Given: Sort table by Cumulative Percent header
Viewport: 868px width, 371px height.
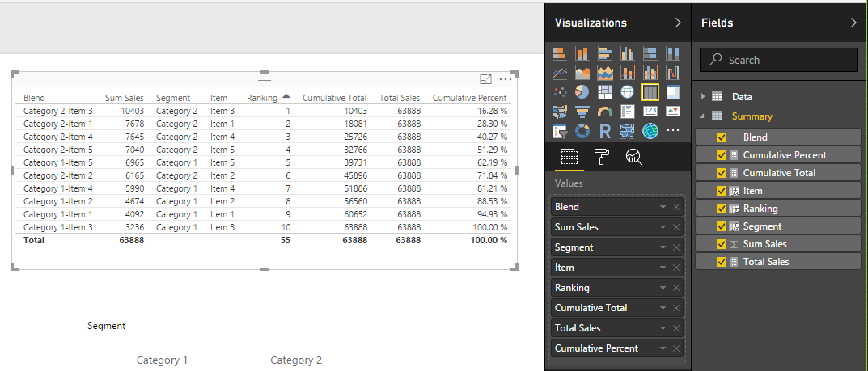Looking at the screenshot, I should tap(469, 98).
